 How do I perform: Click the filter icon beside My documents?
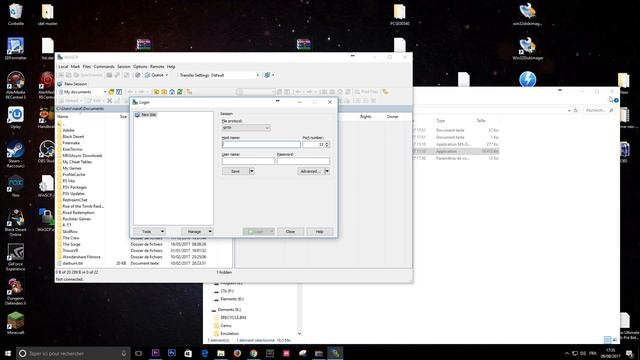pyautogui.click(x=119, y=92)
